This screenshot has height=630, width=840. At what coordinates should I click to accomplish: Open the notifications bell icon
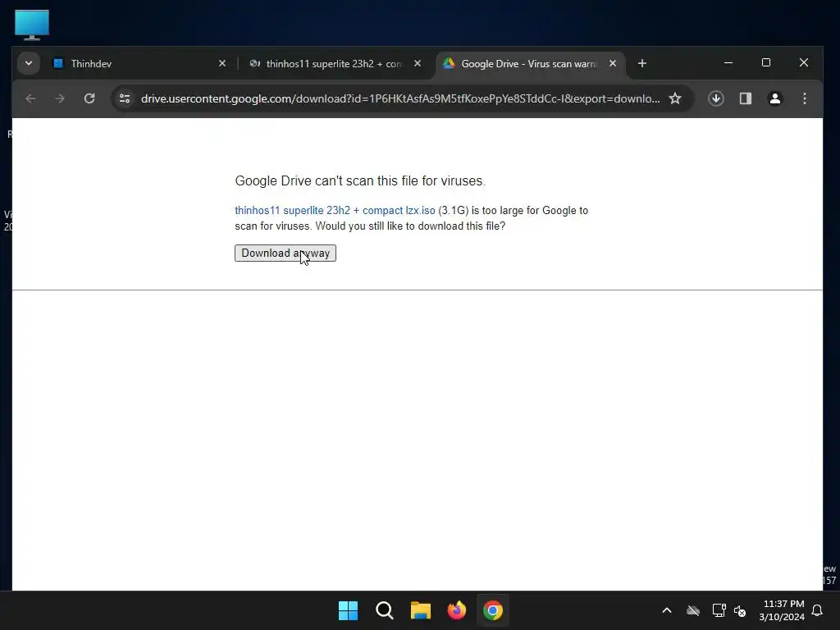pyautogui.click(x=818, y=610)
